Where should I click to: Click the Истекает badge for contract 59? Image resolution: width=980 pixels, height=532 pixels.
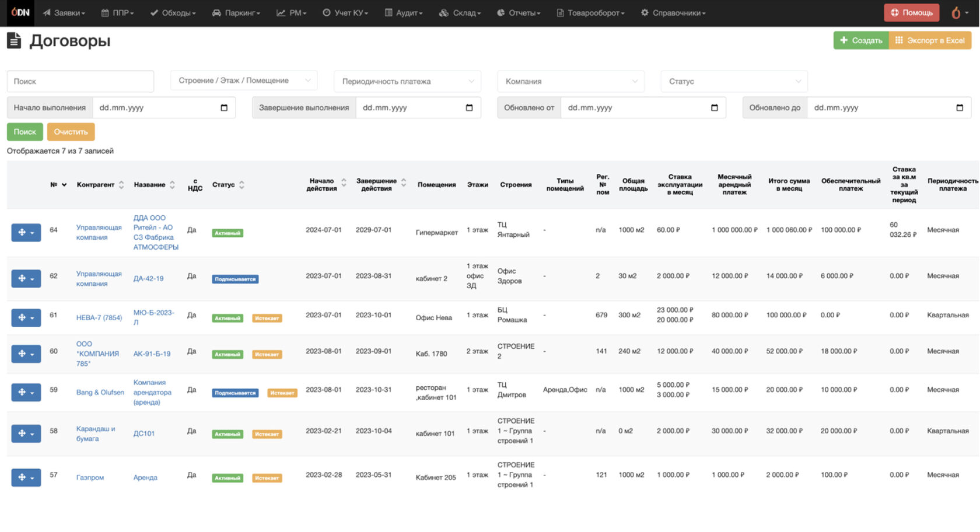(x=282, y=393)
